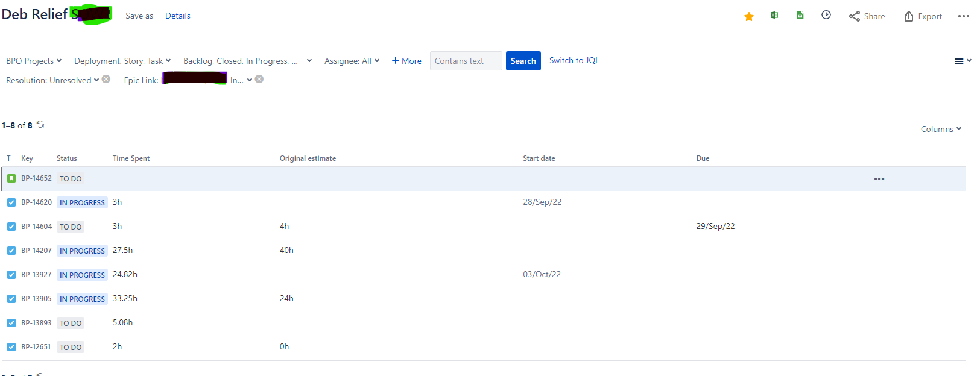Open the Google Sheets export icon
Viewport: 980px width, 376px height.
pyautogui.click(x=800, y=16)
